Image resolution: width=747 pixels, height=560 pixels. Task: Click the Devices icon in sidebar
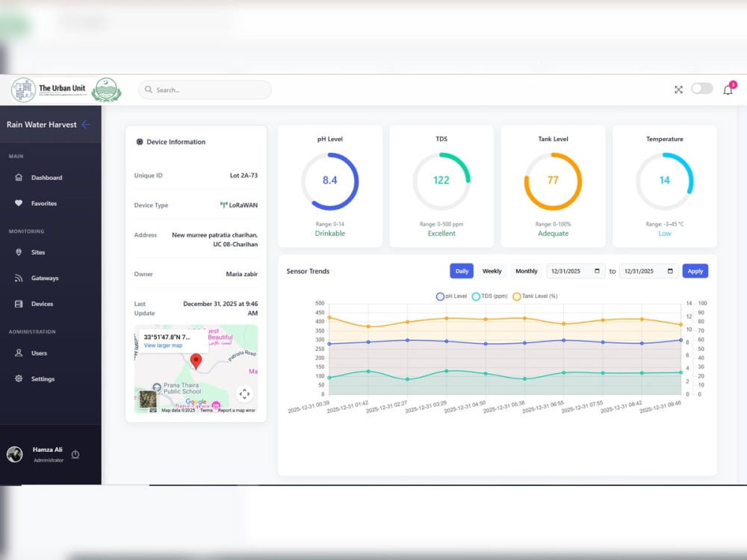pos(19,304)
